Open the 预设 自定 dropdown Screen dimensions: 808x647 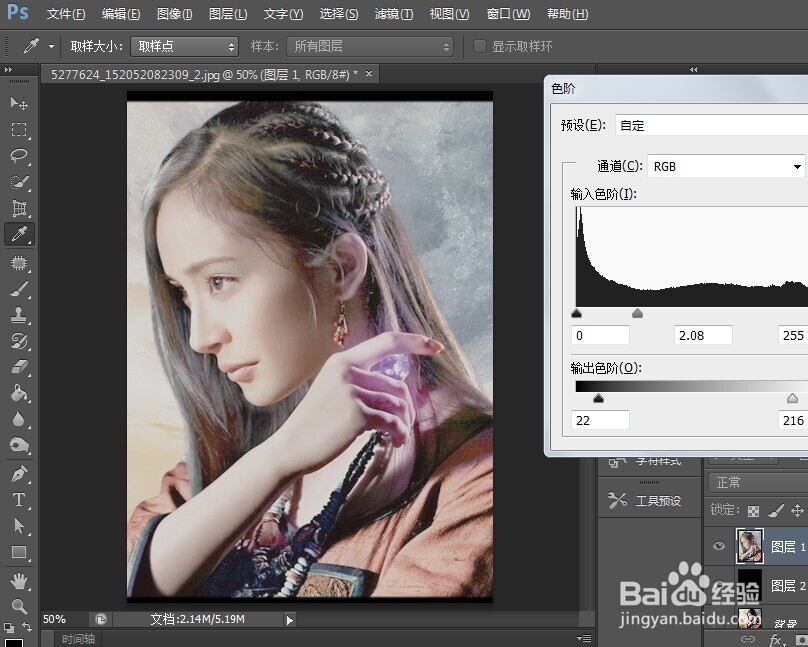point(712,125)
